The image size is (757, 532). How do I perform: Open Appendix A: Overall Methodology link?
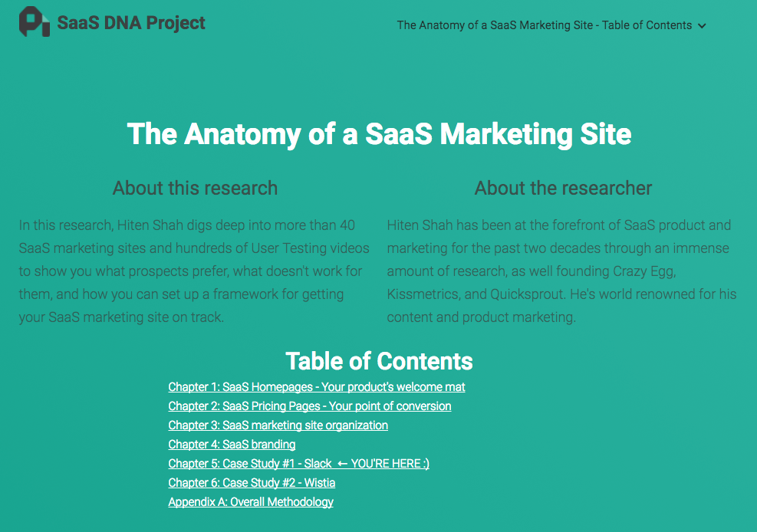click(x=251, y=502)
